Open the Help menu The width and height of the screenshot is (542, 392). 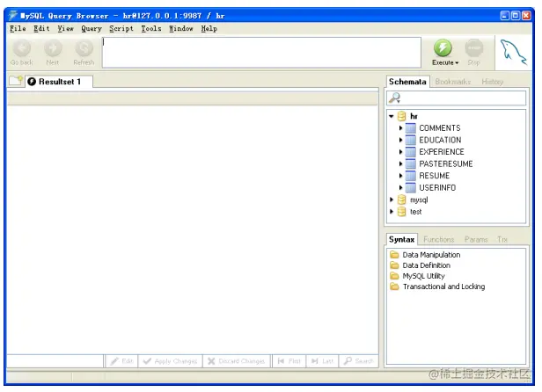click(209, 29)
